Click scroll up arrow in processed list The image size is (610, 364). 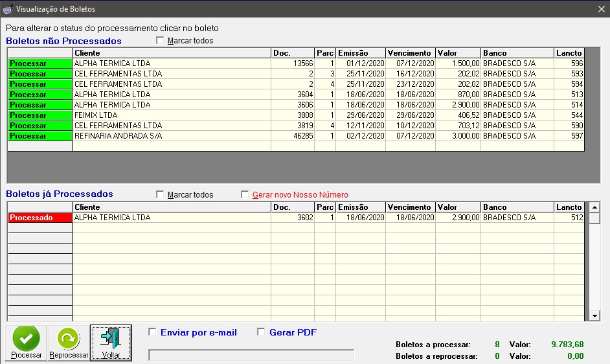coord(594,207)
